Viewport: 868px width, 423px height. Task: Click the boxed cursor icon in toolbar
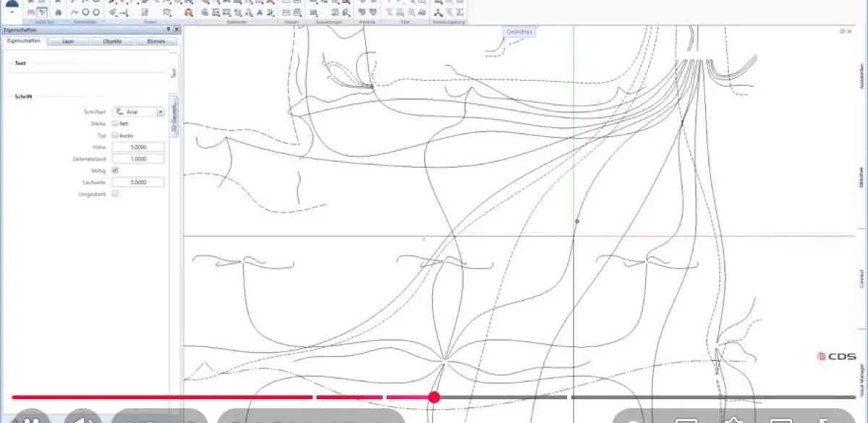coord(43,12)
